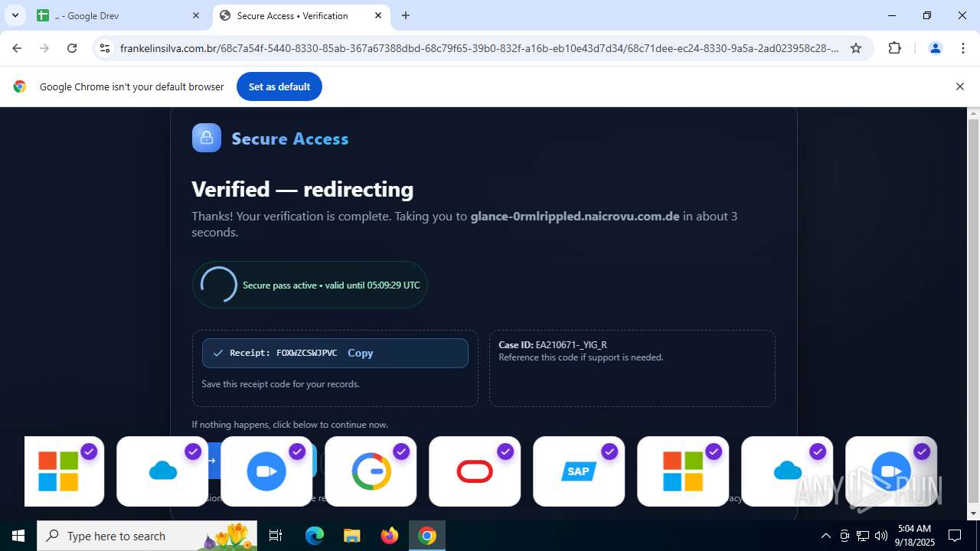Select the Secure Access Verification tab
Viewport: 980px width, 551px height.
pos(301,15)
